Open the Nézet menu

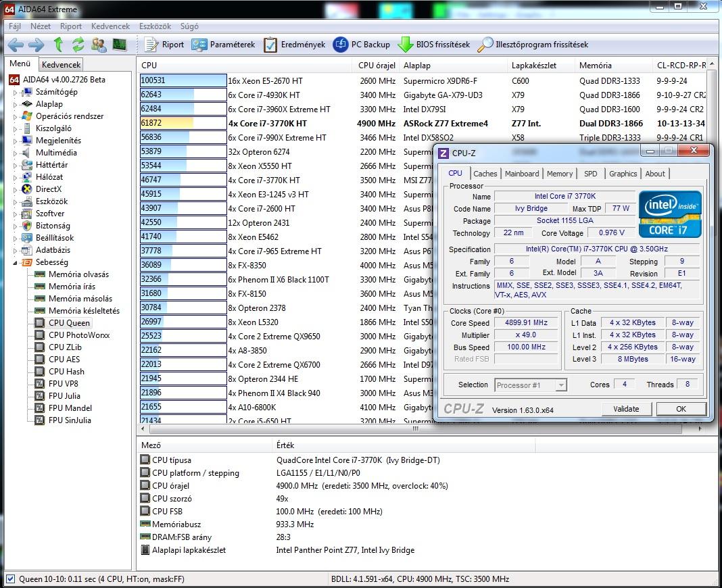[41, 26]
